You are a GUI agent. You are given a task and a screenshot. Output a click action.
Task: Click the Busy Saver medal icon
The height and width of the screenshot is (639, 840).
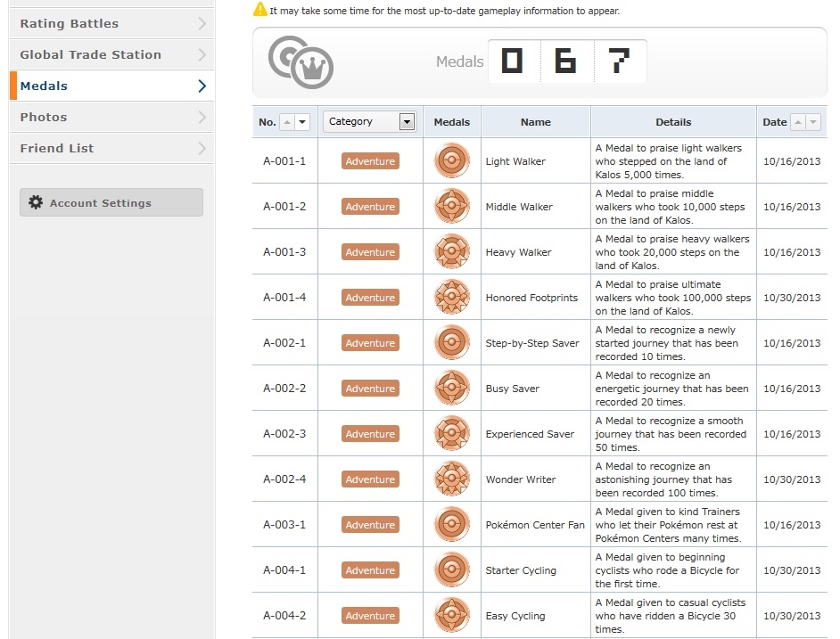point(451,389)
